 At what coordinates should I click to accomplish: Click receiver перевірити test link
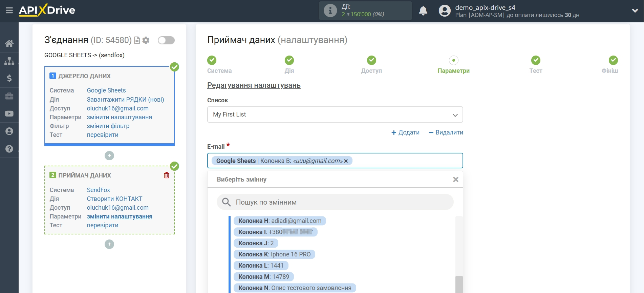point(103,225)
